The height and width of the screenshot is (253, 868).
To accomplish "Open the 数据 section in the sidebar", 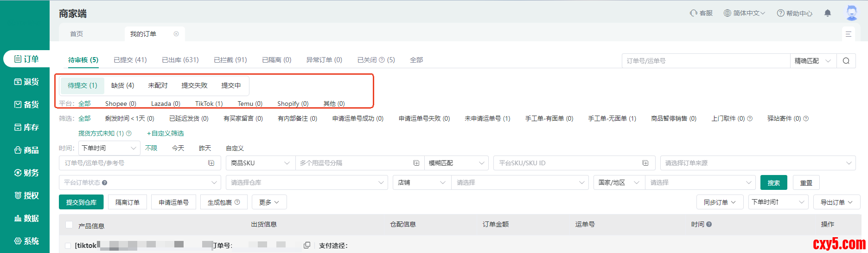I will coord(26,218).
